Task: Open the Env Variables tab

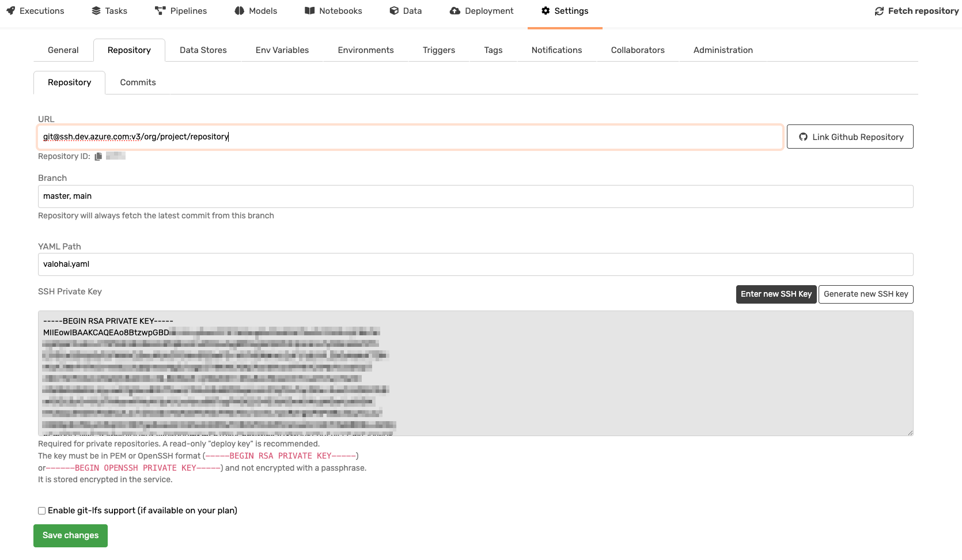Action: [282, 50]
